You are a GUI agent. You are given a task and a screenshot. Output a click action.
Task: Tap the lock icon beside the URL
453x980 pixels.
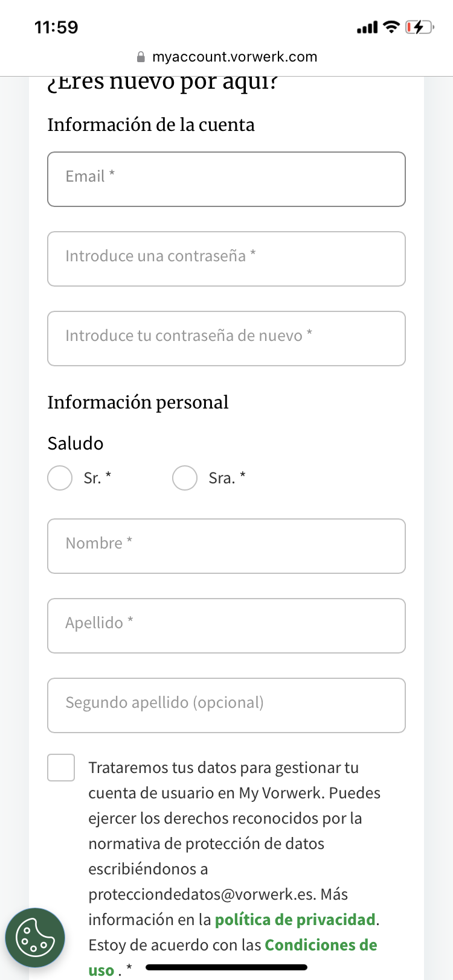tap(141, 57)
